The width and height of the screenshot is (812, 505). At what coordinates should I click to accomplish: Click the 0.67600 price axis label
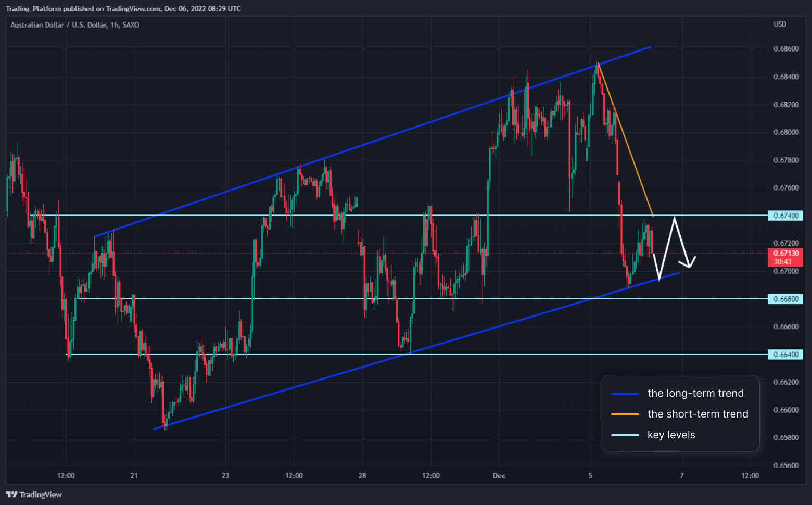[x=786, y=188]
